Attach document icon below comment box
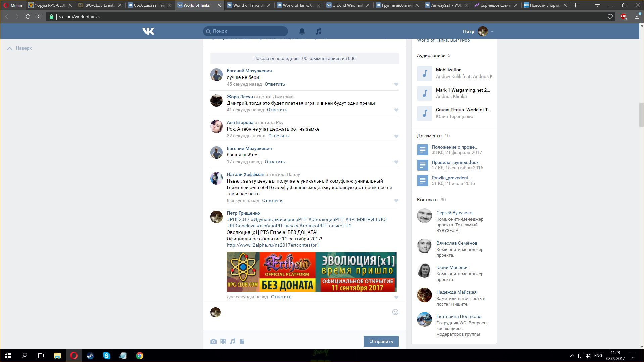Screen dimensions: 644x362 click(242, 341)
